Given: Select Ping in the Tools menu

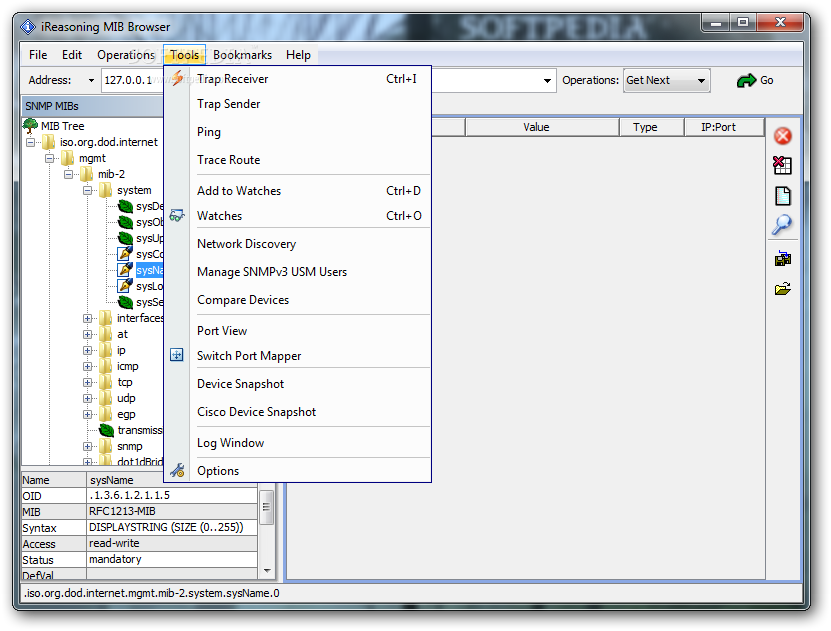Looking at the screenshot, I should pos(209,132).
